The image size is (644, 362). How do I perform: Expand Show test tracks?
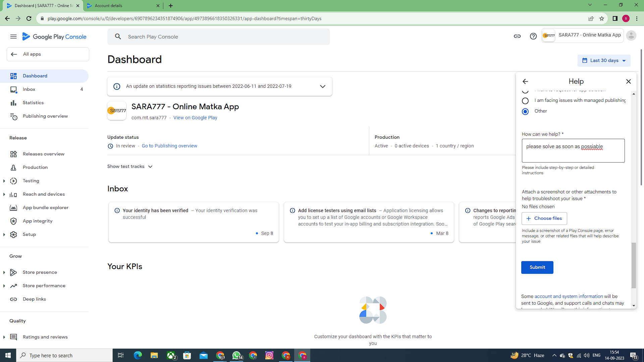(x=130, y=167)
